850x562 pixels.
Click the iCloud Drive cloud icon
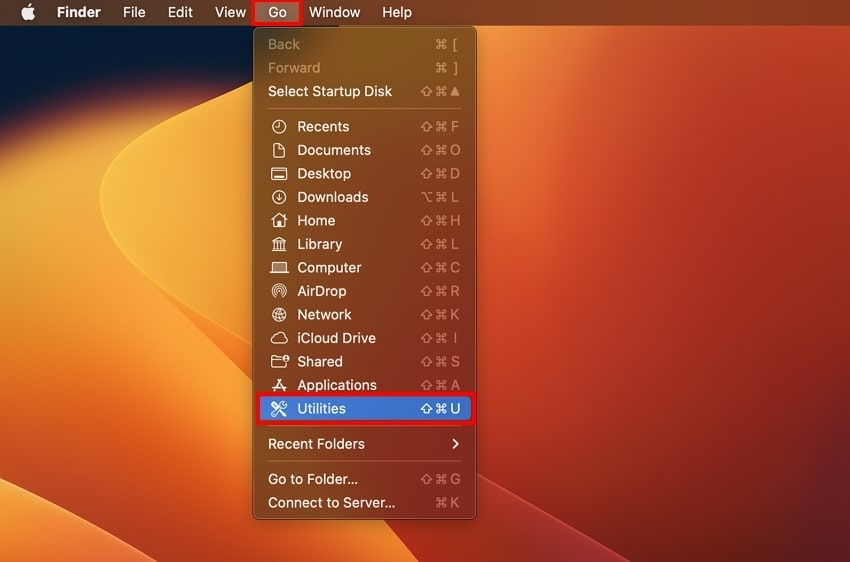point(279,338)
